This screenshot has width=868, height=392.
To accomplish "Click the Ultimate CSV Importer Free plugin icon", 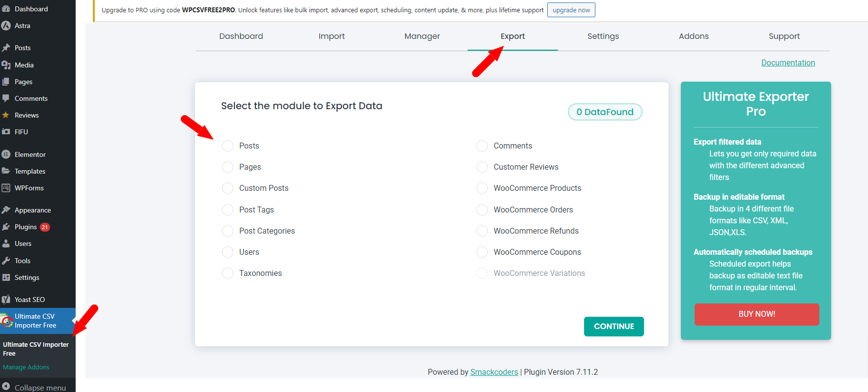I will (x=6, y=321).
